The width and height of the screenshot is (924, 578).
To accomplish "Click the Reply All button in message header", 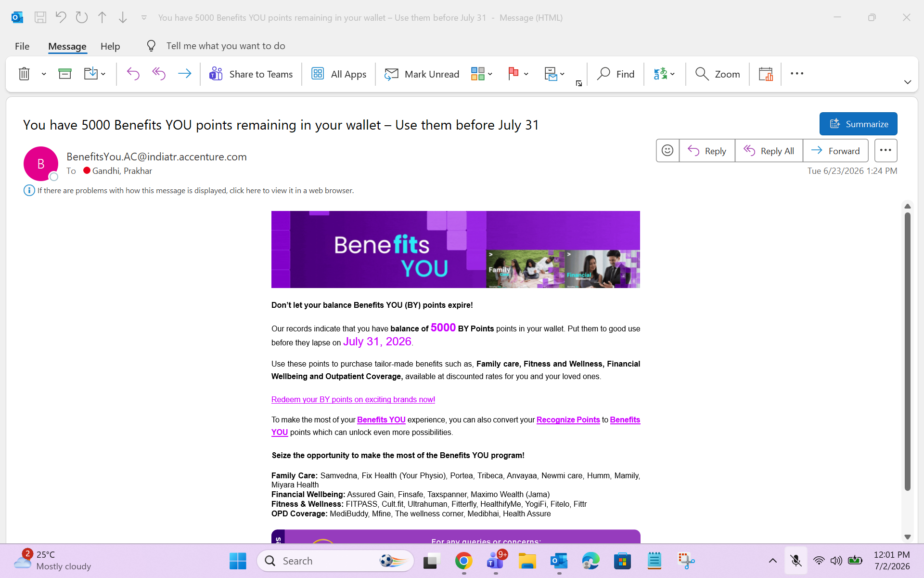I will pos(769,151).
